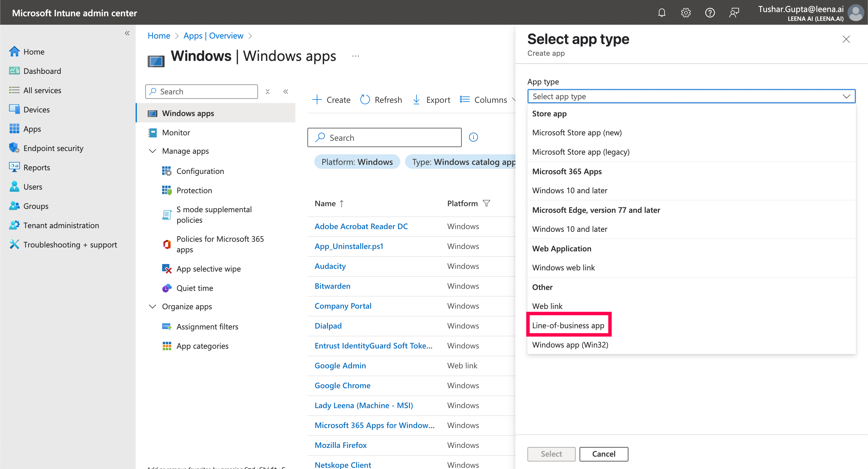Choose Line-of-business app option
868x469 pixels.
pyautogui.click(x=568, y=325)
